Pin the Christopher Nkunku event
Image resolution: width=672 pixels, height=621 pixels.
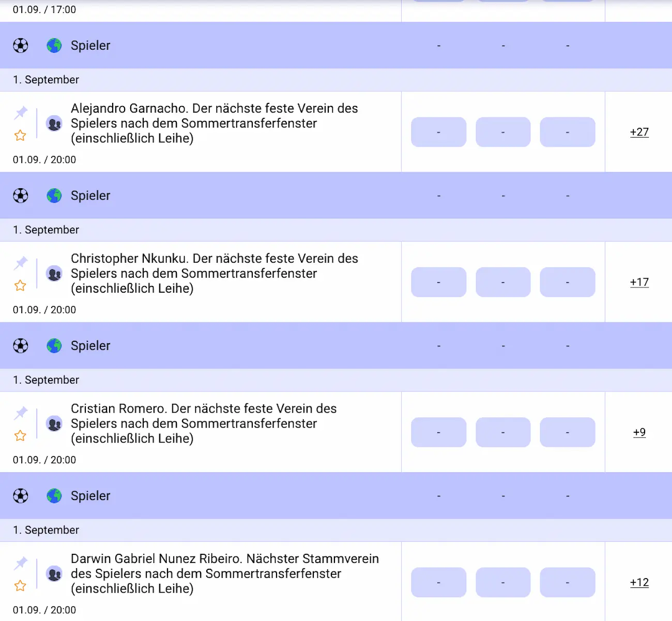[21, 262]
